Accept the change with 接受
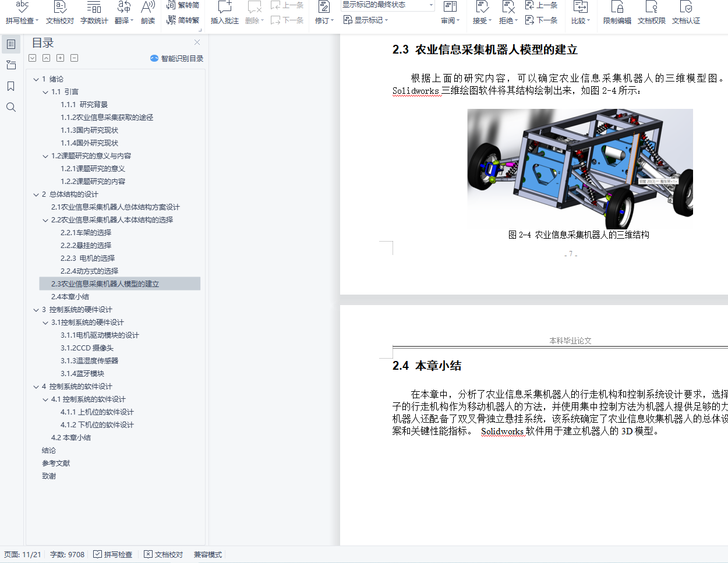The width and height of the screenshot is (728, 563). (x=482, y=13)
